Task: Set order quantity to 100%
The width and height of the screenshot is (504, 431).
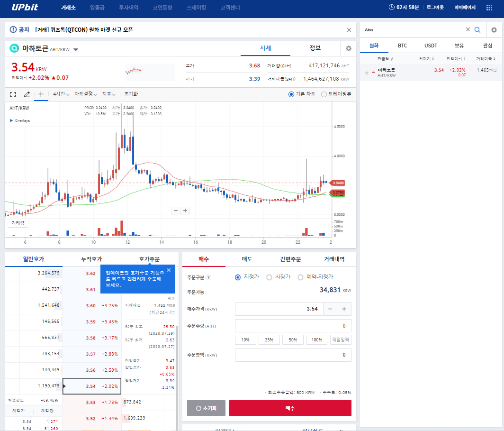Action: pyautogui.click(x=316, y=339)
